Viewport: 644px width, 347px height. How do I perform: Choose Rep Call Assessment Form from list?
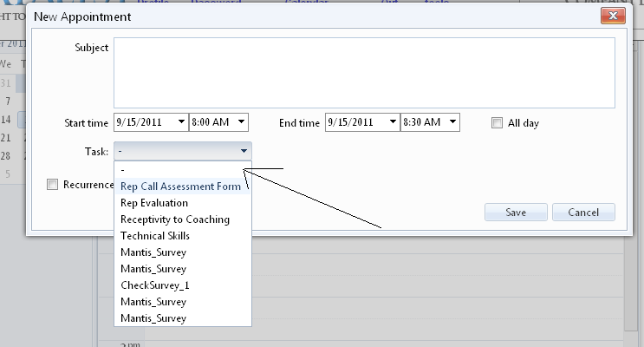(180, 187)
